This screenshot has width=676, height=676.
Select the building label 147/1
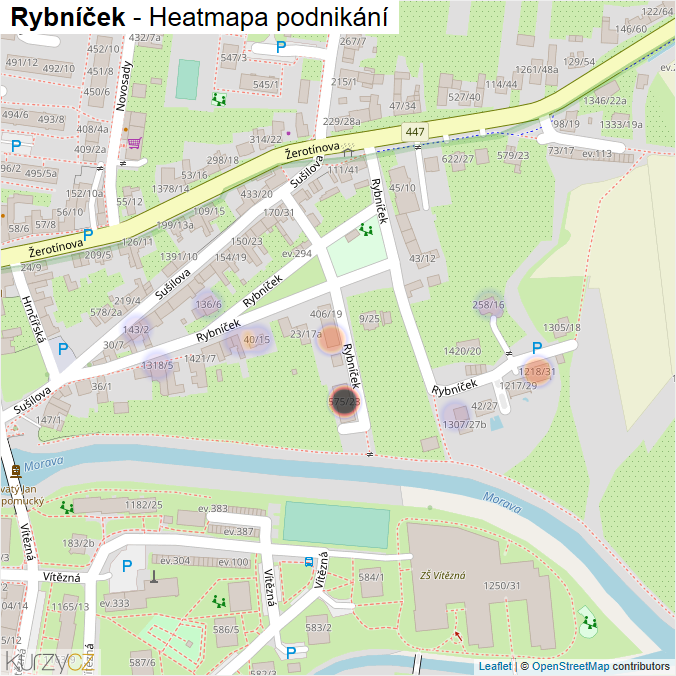[48, 419]
